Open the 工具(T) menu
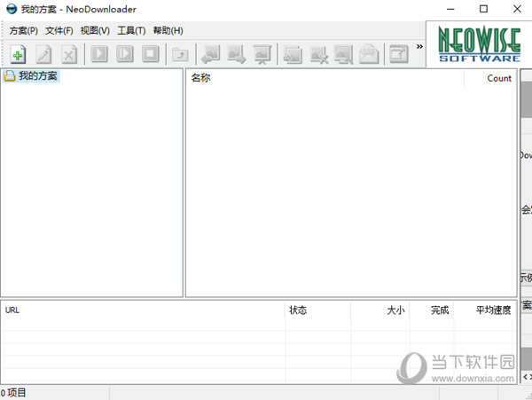Image resolution: width=532 pixels, height=400 pixels. [x=131, y=30]
